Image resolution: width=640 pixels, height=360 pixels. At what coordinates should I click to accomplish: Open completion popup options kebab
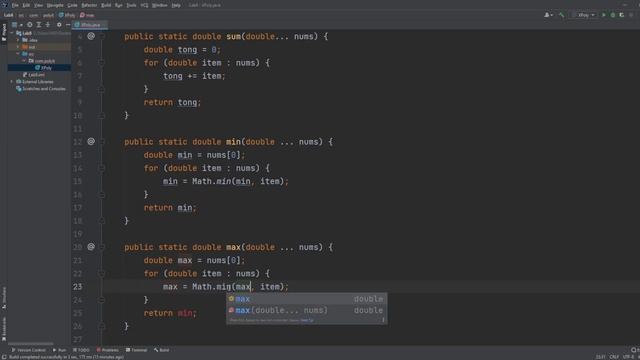(x=383, y=320)
